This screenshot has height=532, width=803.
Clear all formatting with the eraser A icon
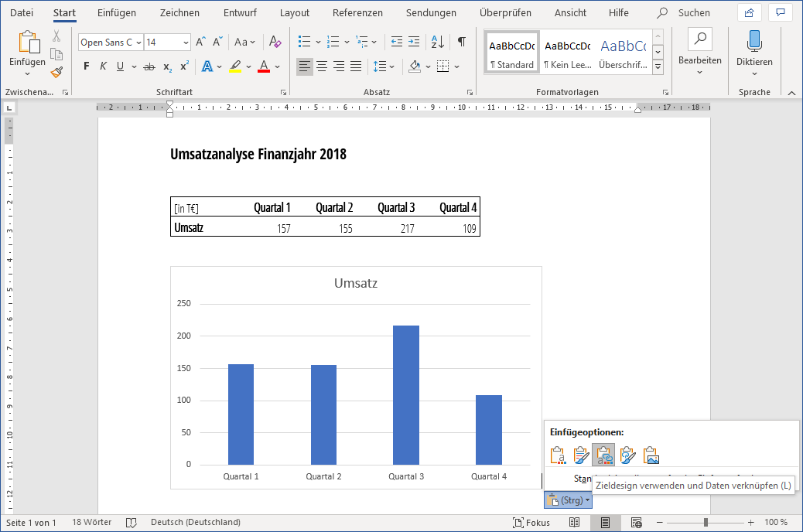click(275, 42)
